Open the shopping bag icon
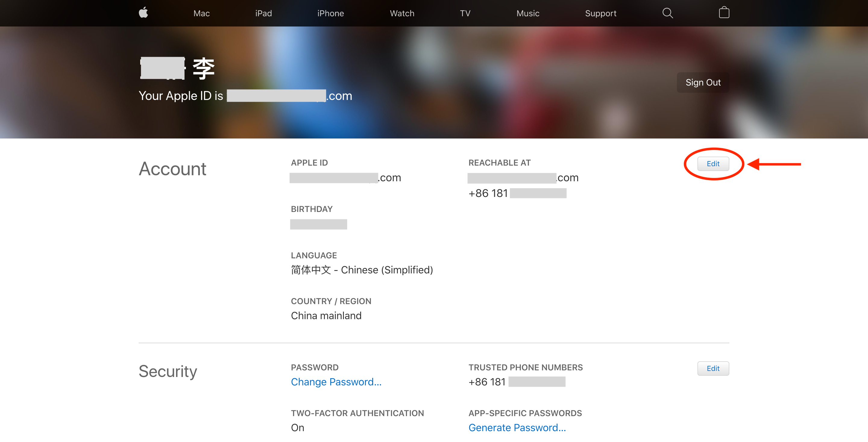The width and height of the screenshot is (868, 442). coord(724,13)
